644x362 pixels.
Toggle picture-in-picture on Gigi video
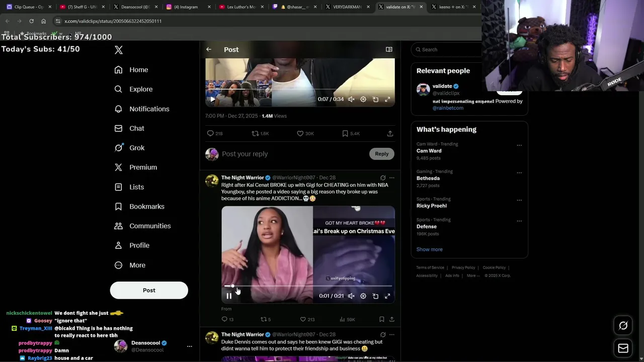(x=375, y=296)
